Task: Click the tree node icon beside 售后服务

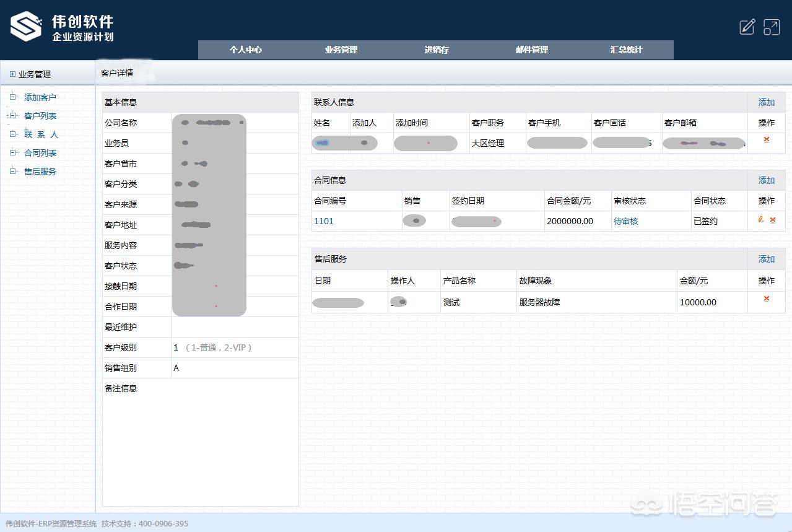Action: [14, 171]
